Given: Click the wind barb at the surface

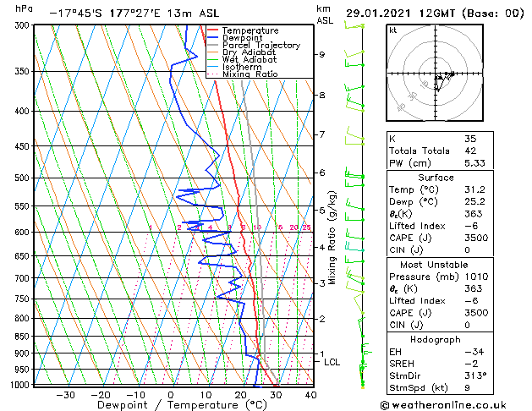Looking at the screenshot, I should 362,384.
